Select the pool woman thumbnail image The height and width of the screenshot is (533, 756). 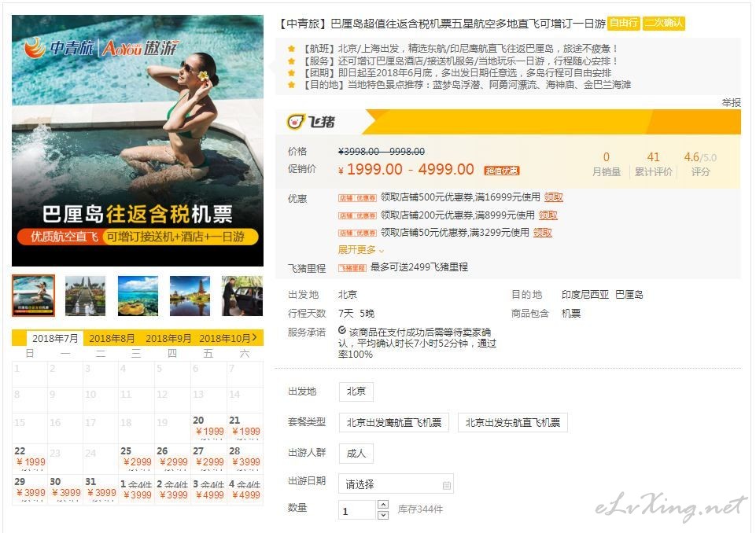tap(34, 296)
